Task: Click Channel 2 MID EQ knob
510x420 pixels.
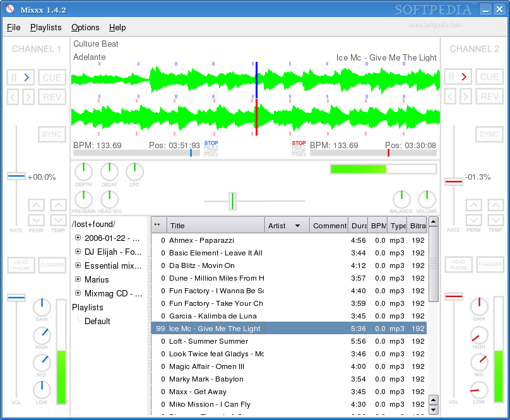Action: [479, 362]
